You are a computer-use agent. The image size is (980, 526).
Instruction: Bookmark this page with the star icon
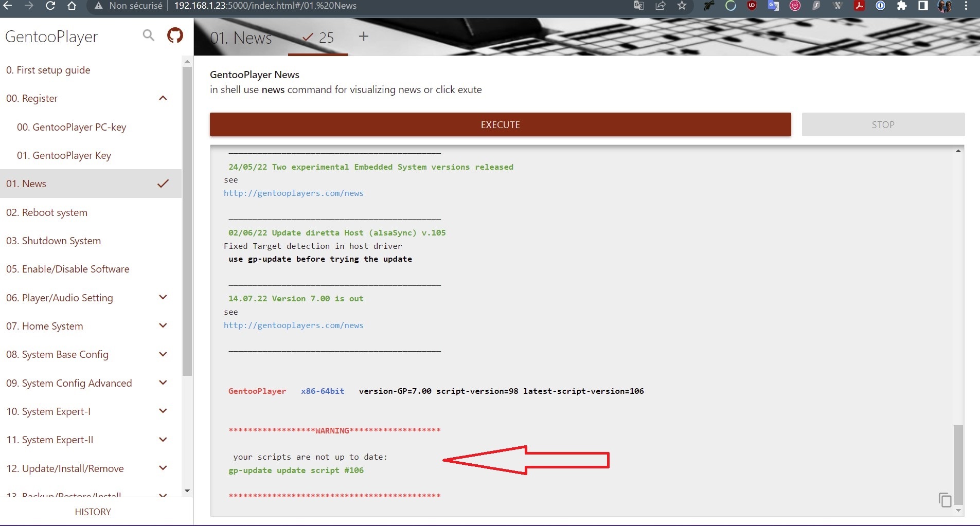click(x=682, y=6)
